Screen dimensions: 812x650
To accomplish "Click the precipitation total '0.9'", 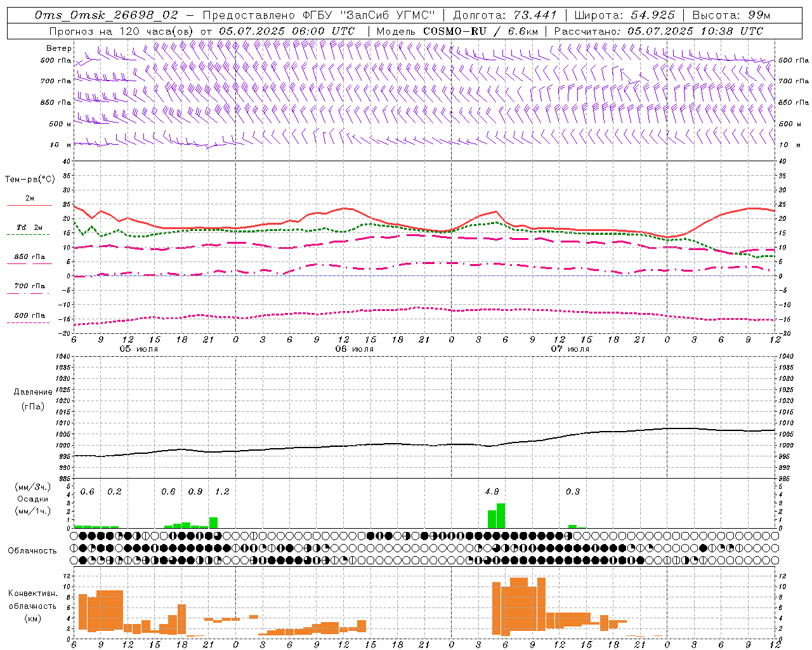I will point(195,491).
